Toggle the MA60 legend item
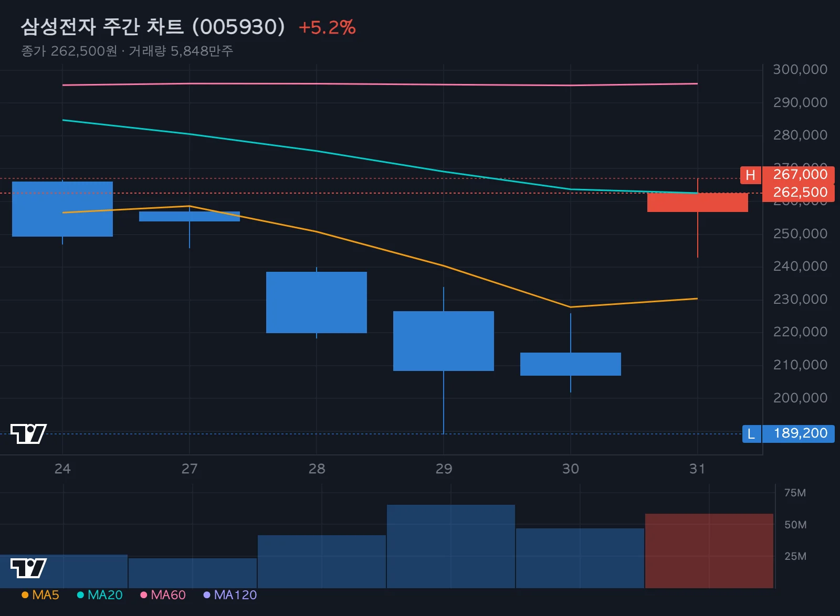This screenshot has height=616, width=840. [163, 594]
